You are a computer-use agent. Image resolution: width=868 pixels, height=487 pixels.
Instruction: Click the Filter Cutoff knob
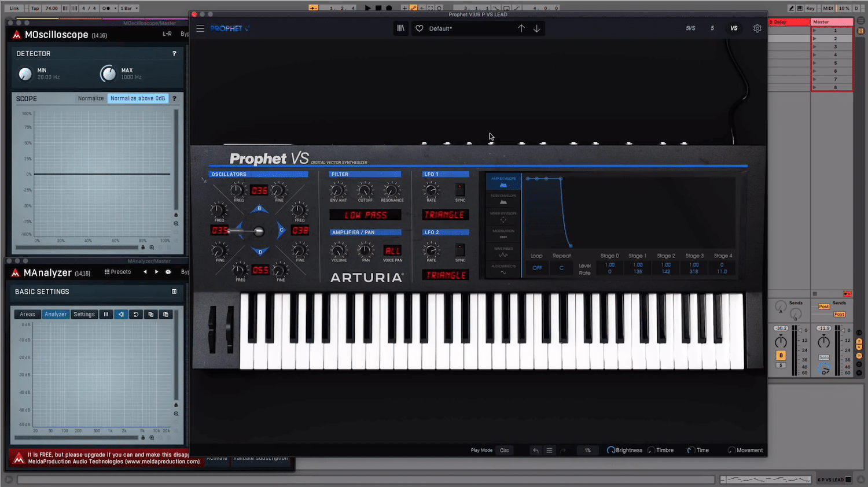pyautogui.click(x=365, y=190)
